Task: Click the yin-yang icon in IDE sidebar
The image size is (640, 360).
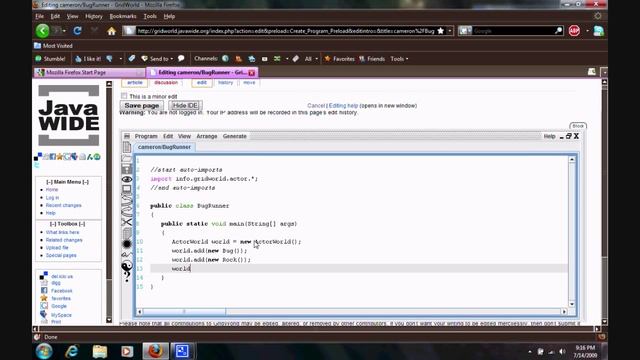Action: point(127,266)
